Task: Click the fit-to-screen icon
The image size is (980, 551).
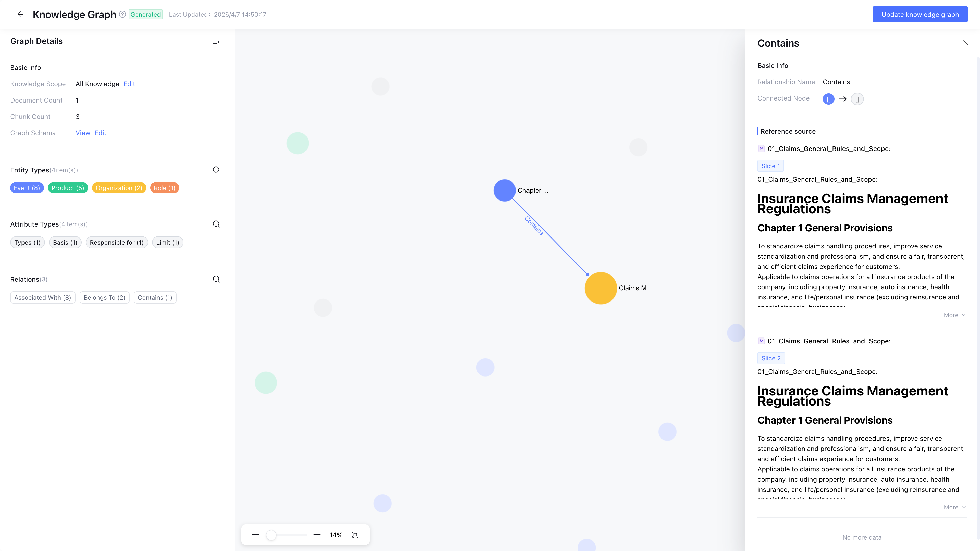Action: click(355, 535)
